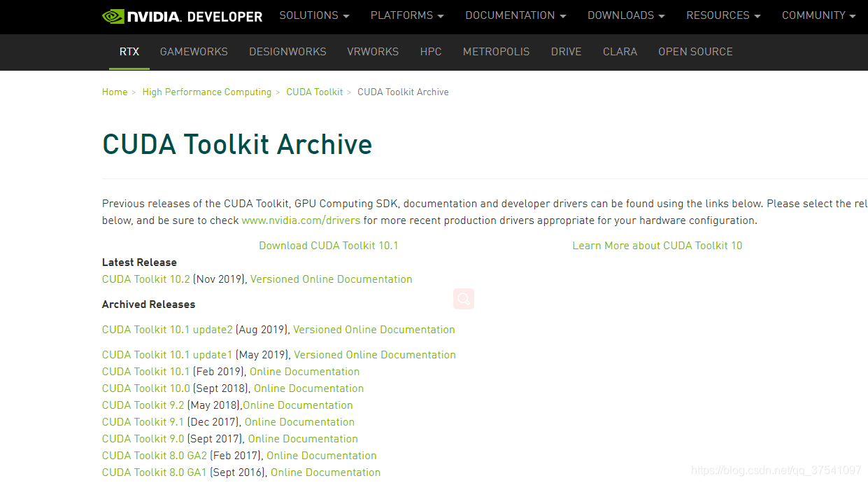Open www.nvidia.com/drivers link
Image resolution: width=868 pixels, height=483 pixels.
[301, 220]
